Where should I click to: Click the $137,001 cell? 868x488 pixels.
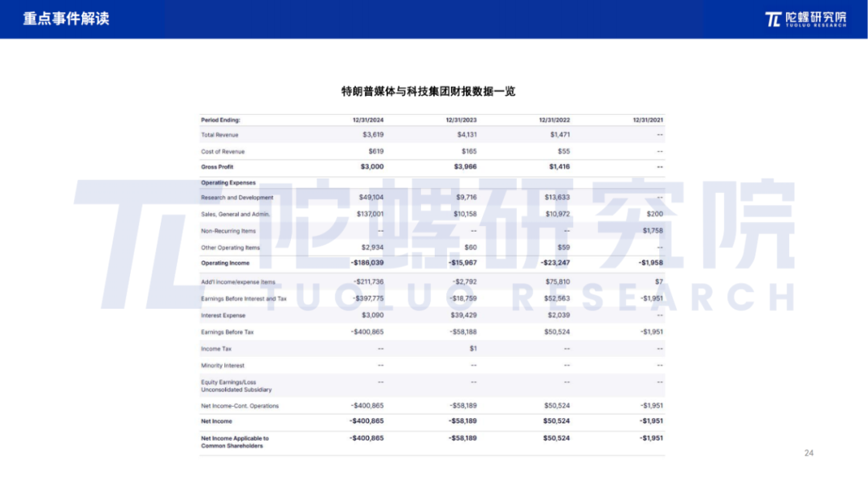[x=370, y=214]
